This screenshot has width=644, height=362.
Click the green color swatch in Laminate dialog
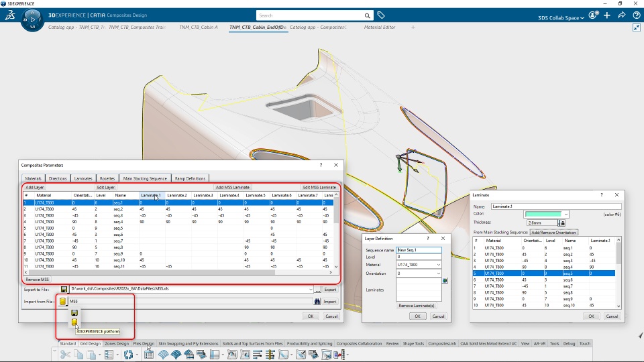tap(543, 215)
